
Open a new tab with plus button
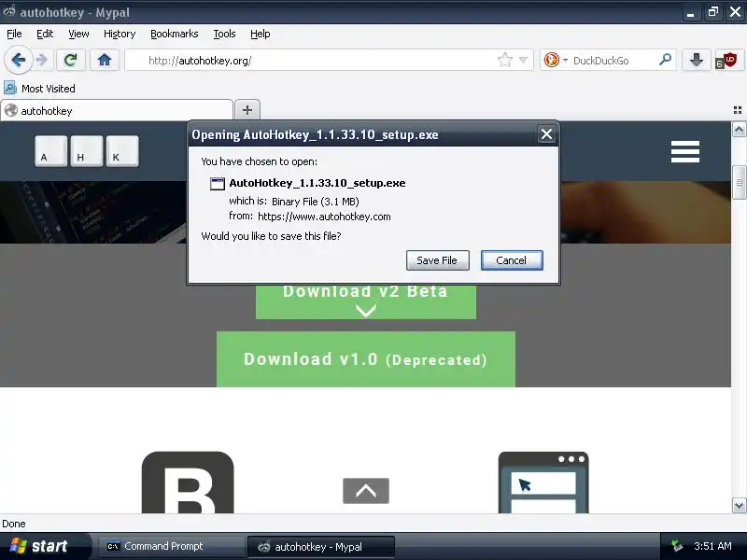(x=247, y=110)
